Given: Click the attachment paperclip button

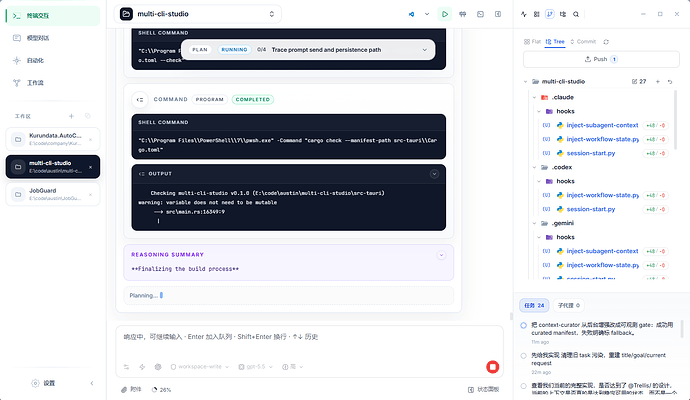Looking at the screenshot, I should (x=132, y=389).
